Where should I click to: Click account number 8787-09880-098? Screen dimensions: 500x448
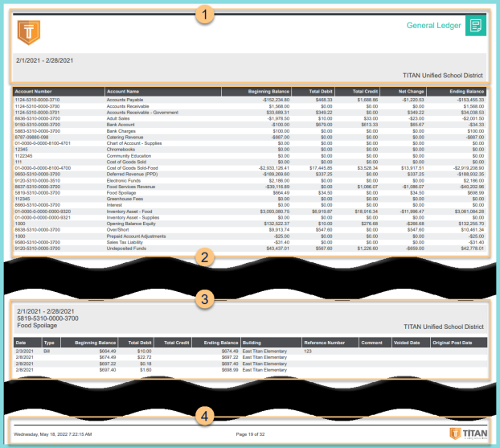click(x=31, y=138)
